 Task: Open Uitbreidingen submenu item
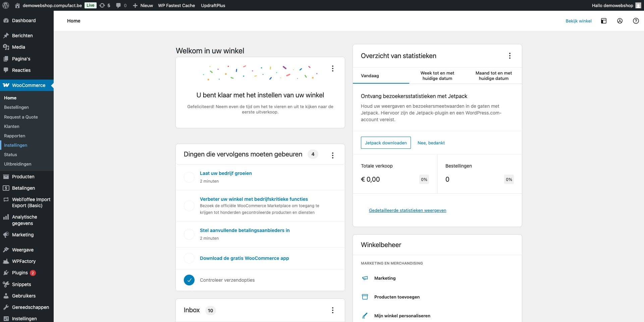[18, 164]
